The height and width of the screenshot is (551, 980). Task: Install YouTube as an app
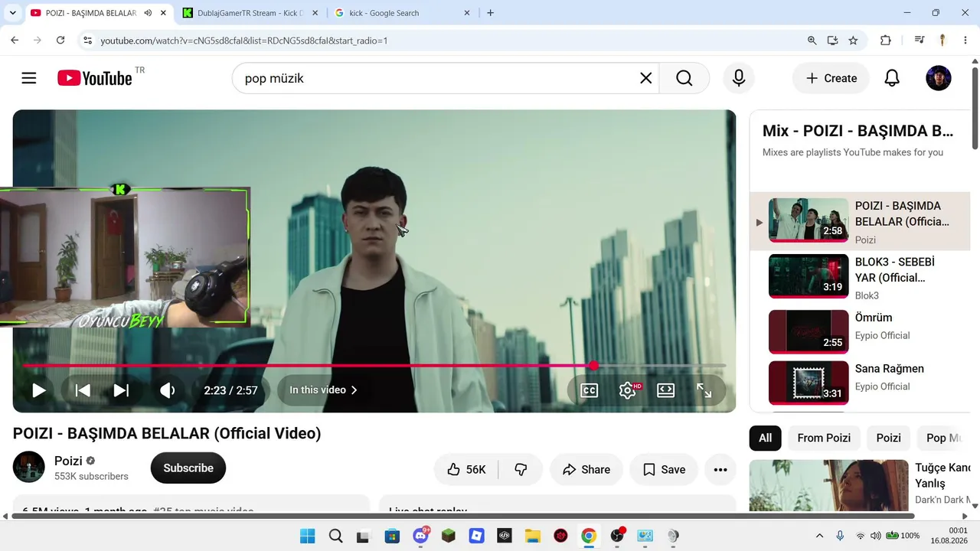[833, 41]
